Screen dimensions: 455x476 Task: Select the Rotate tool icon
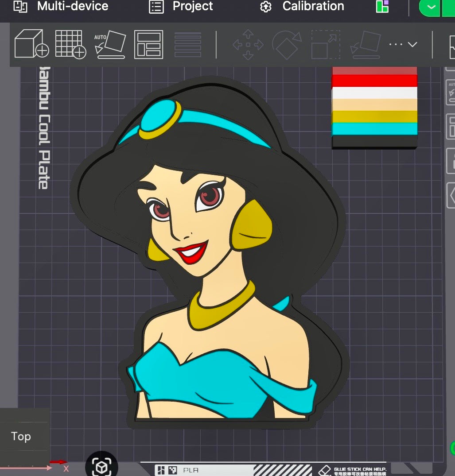287,45
